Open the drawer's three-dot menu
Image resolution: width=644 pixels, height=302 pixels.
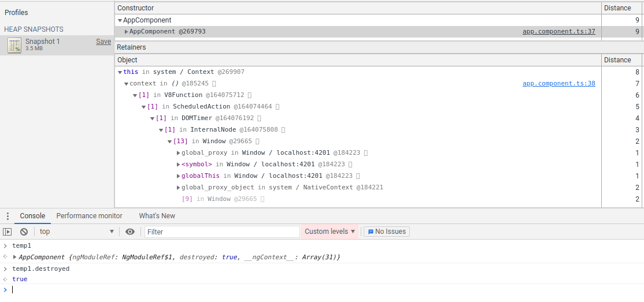point(8,216)
